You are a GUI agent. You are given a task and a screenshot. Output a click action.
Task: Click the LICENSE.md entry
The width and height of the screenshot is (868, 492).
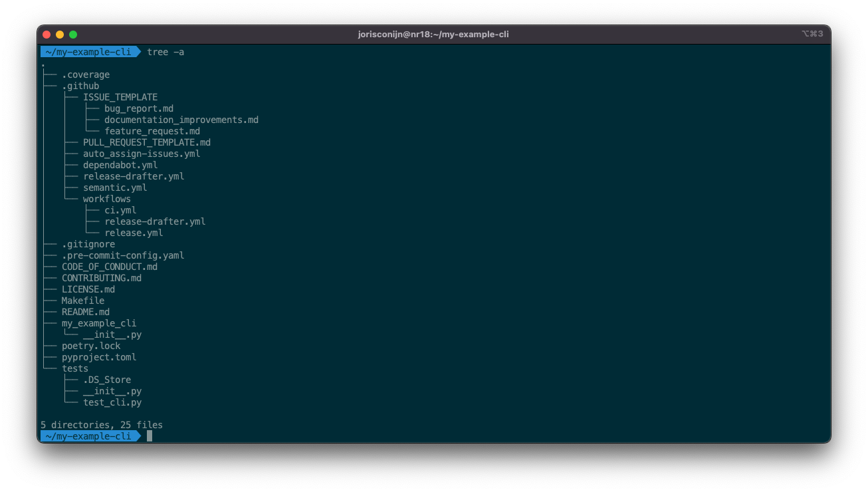(88, 289)
